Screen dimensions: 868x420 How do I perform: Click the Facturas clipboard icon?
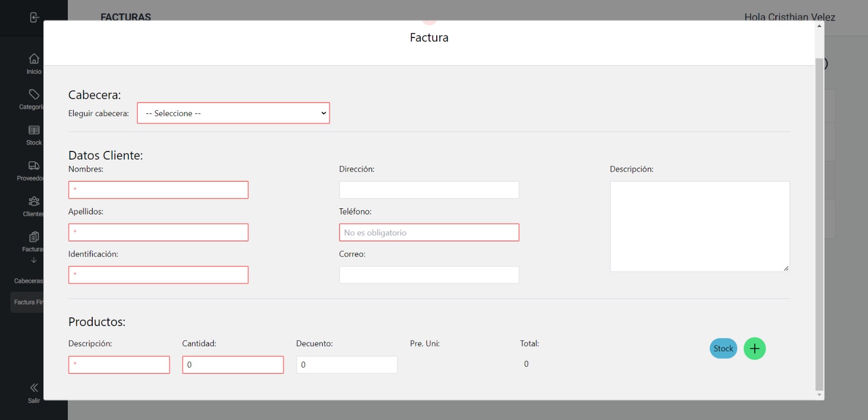(x=34, y=237)
